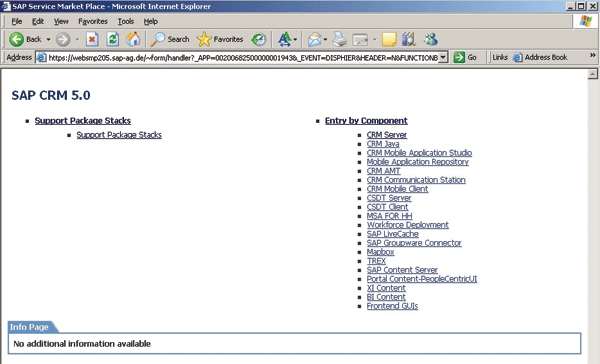Image resolution: width=600 pixels, height=364 pixels.
Task: Expand the Back history dropdown arrow
Action: click(48, 39)
